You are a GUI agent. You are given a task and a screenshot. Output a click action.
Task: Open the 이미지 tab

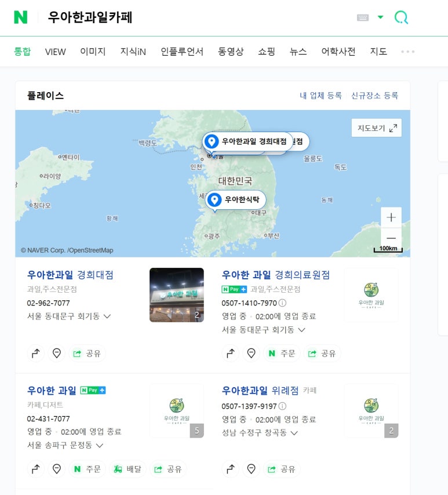(x=93, y=52)
